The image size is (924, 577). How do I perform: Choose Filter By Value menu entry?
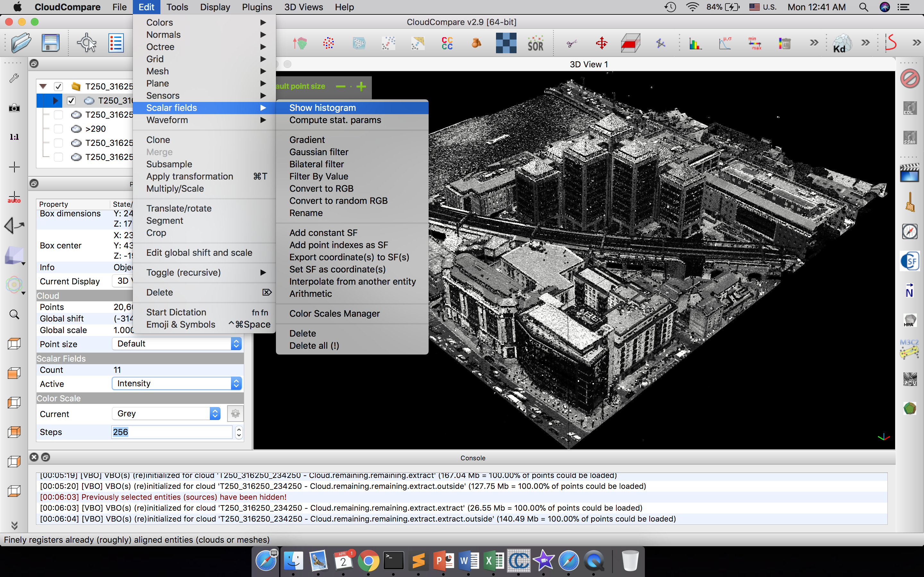(319, 176)
